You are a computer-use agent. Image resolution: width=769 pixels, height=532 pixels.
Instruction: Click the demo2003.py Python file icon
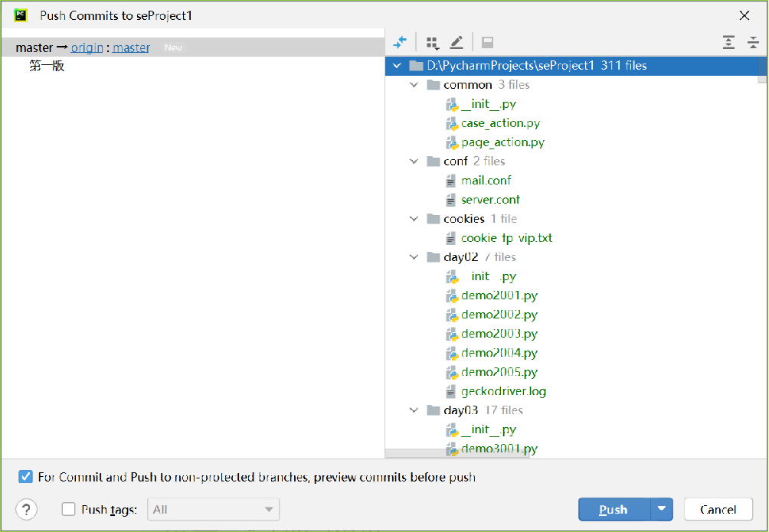(x=452, y=334)
